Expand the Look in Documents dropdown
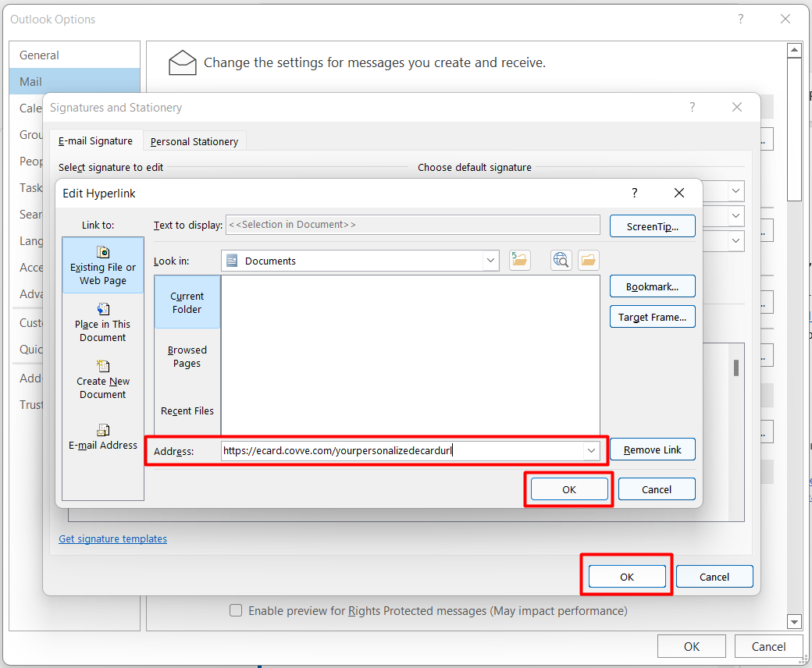This screenshot has width=812, height=668. [x=490, y=261]
